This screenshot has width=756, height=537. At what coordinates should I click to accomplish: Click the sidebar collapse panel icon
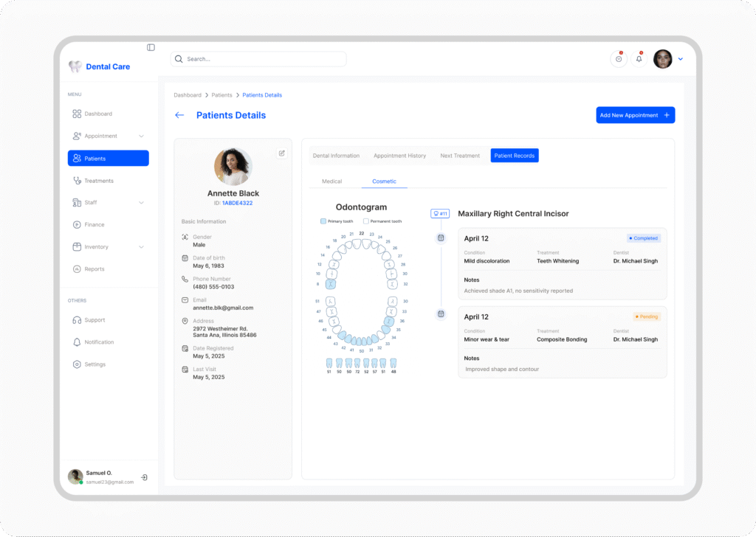151,47
